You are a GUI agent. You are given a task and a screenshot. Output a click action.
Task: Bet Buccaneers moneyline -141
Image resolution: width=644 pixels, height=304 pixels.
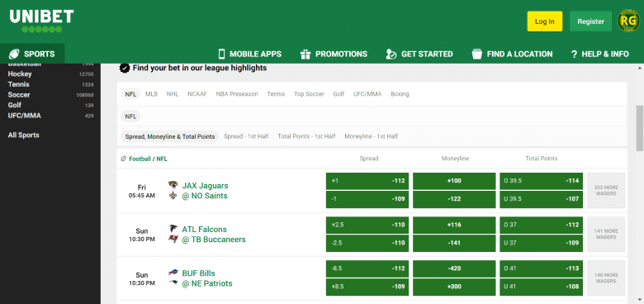454,243
